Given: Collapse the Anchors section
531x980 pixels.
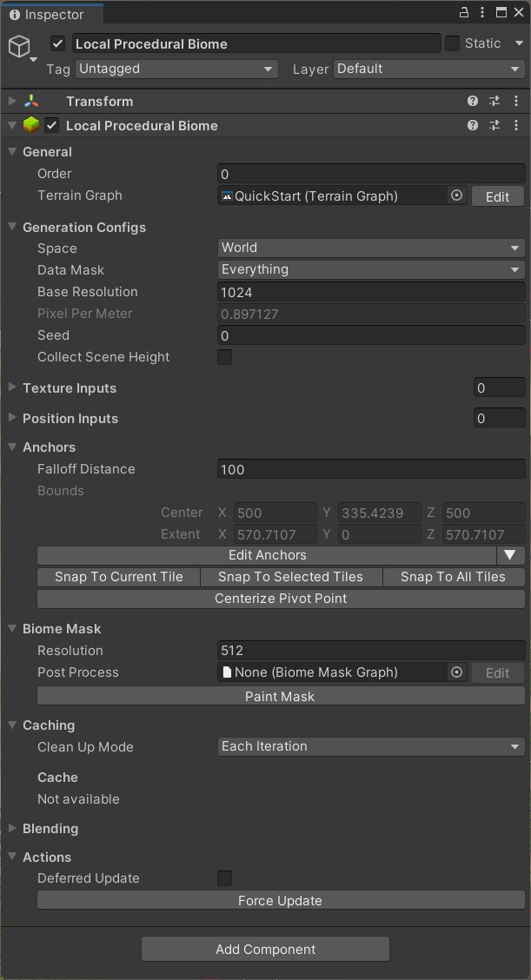Looking at the screenshot, I should point(12,447).
